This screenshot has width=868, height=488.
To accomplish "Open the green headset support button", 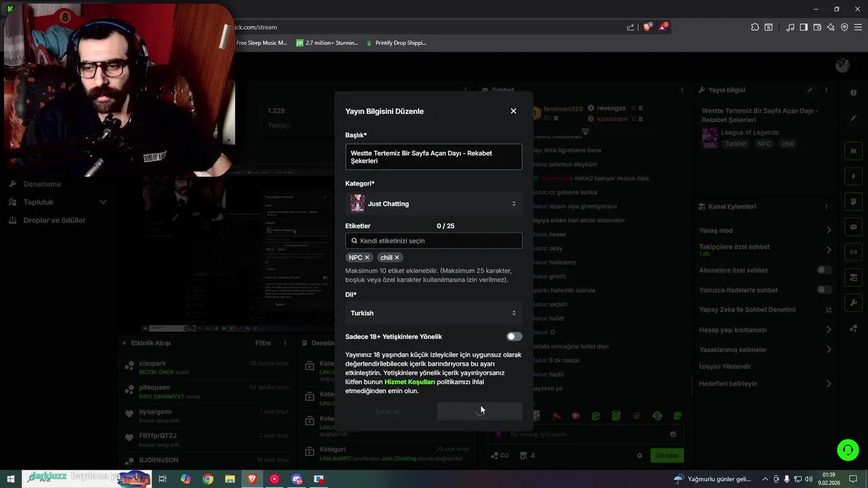I will 848,449.
